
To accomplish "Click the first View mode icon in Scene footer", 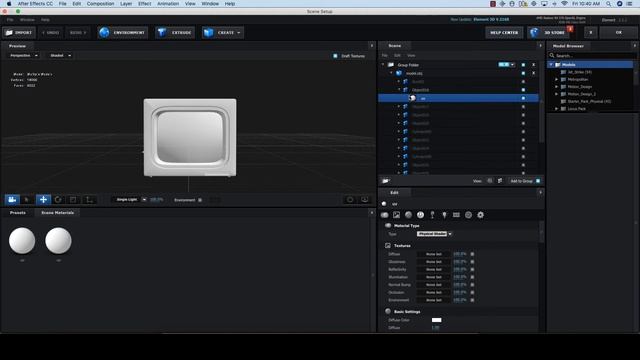I will [x=490, y=181].
